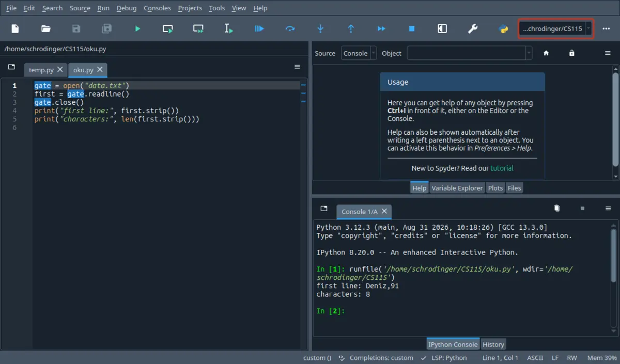Click the ASCII encoding status entry
The height and width of the screenshot is (364, 620).
pos(535,358)
